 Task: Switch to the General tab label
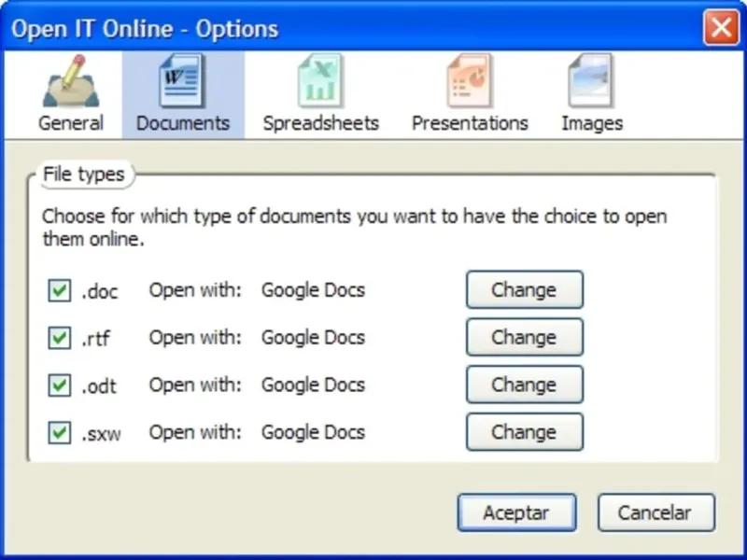click(x=71, y=123)
